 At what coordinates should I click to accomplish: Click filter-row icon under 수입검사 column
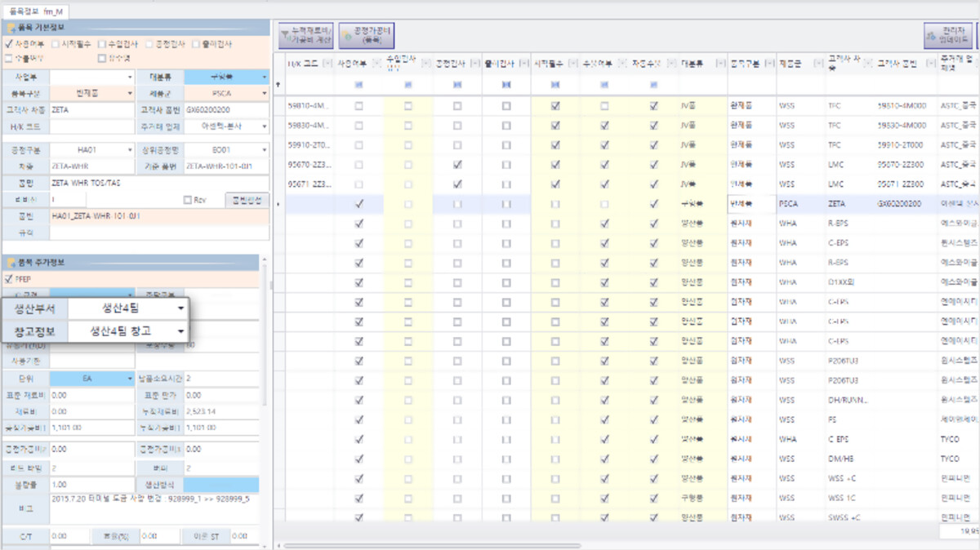(408, 85)
